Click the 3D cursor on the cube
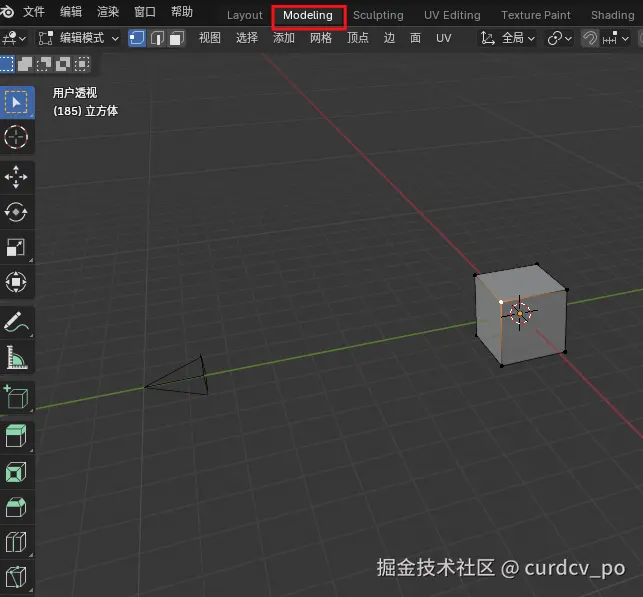643x597 pixels. coord(520,313)
